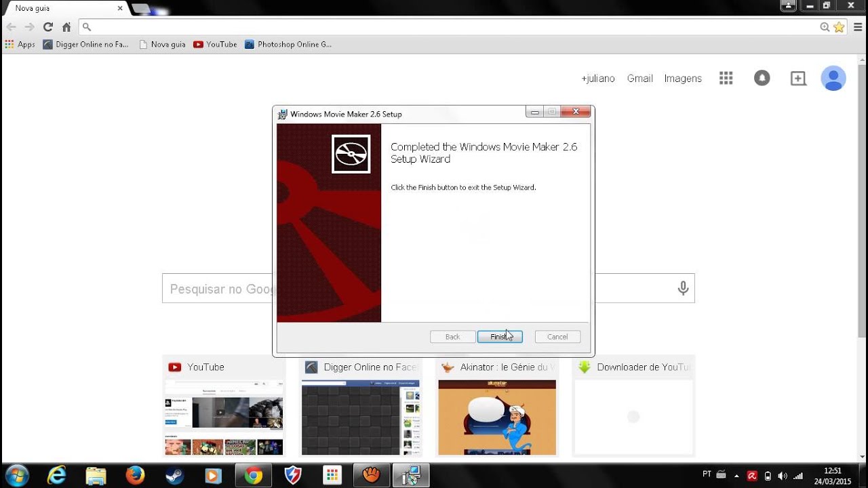The image size is (868, 488).
Task: Launch Internet Explorer from taskbar
Action: coord(57,476)
